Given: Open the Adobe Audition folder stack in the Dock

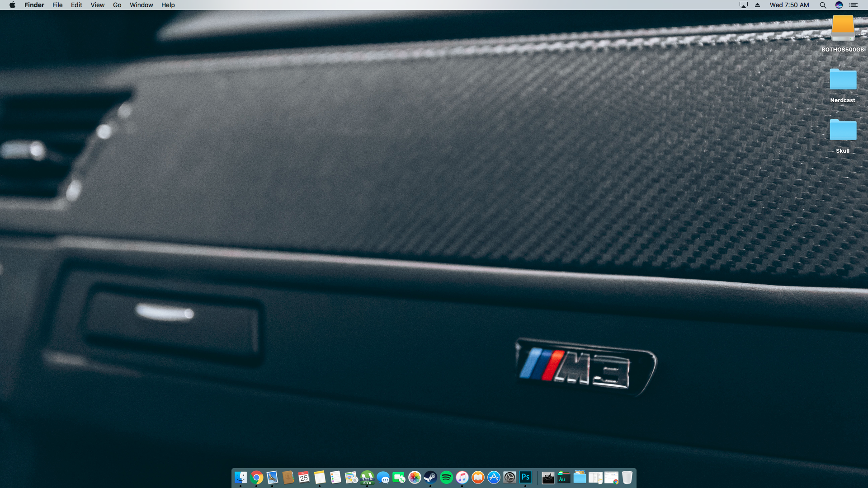Looking at the screenshot, I should [564, 477].
